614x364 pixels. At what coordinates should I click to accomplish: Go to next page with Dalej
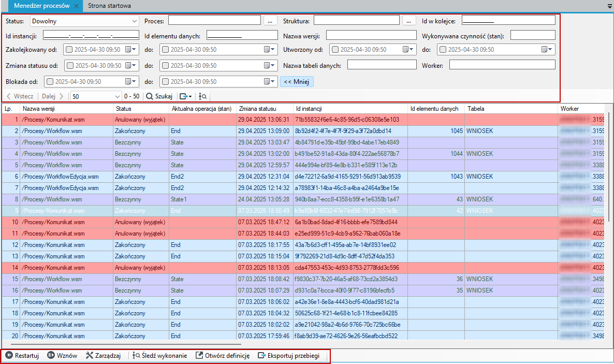52,96
